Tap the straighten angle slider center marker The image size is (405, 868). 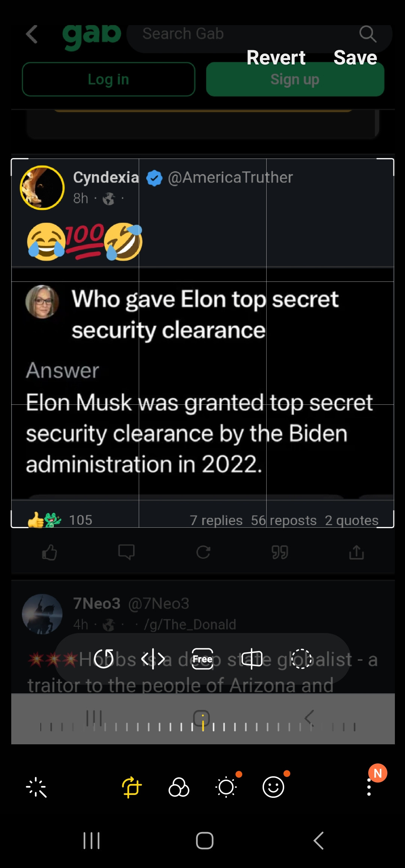[203, 723]
